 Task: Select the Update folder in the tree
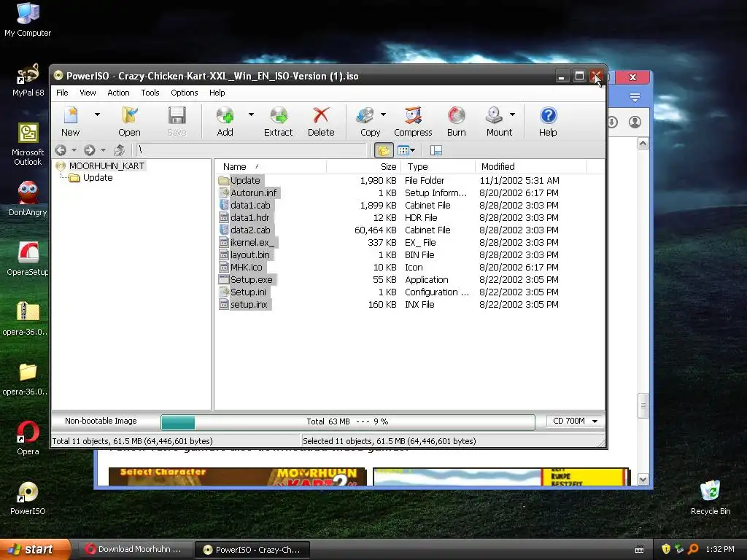98,178
